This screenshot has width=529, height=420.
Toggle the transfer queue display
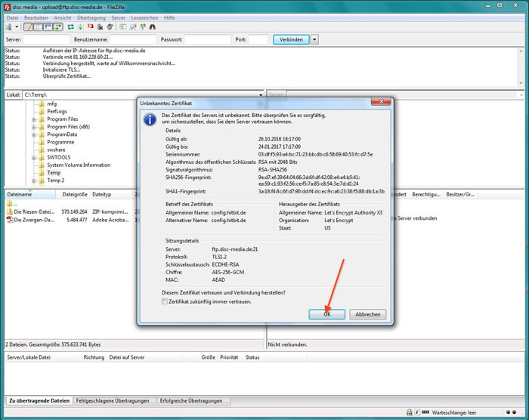[x=58, y=27]
